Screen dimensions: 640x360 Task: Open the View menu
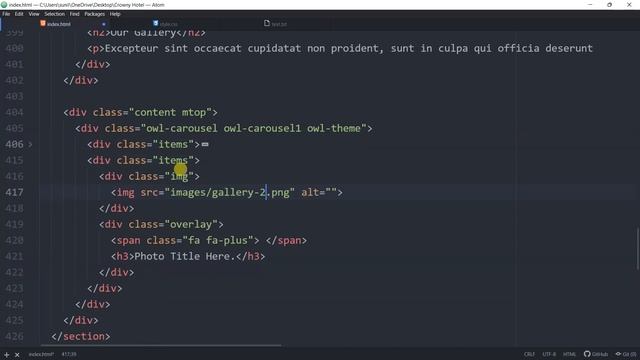pos(33,14)
